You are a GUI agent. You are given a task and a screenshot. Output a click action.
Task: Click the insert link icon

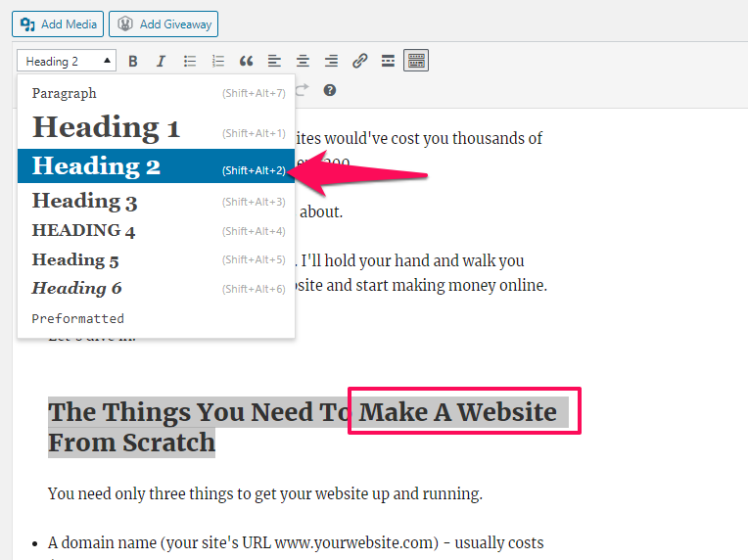[360, 61]
